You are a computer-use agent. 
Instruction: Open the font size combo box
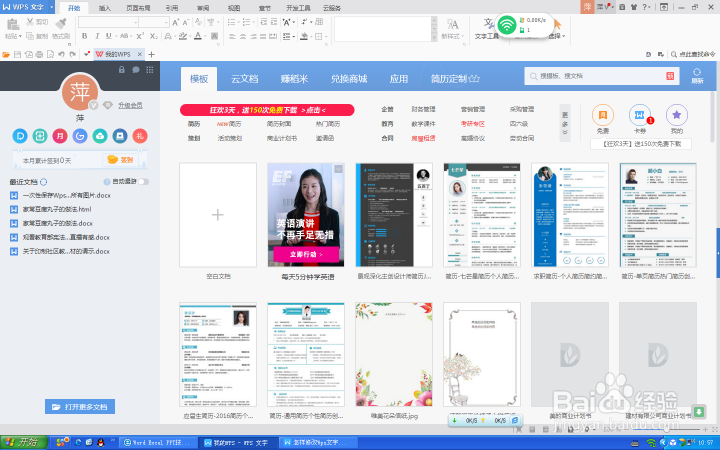tap(154, 22)
